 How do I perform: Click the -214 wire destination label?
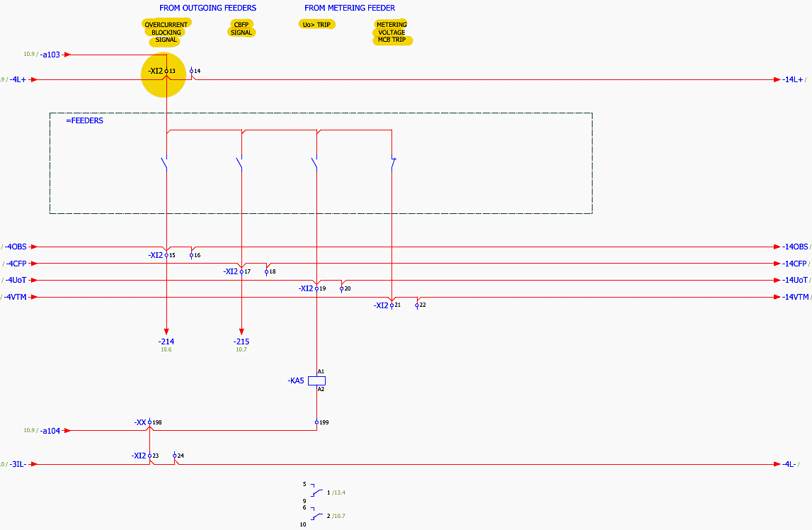coord(166,342)
